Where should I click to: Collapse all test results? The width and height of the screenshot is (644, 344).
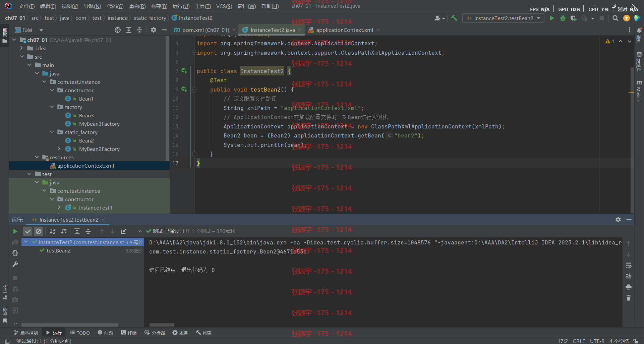pyautogui.click(x=88, y=231)
